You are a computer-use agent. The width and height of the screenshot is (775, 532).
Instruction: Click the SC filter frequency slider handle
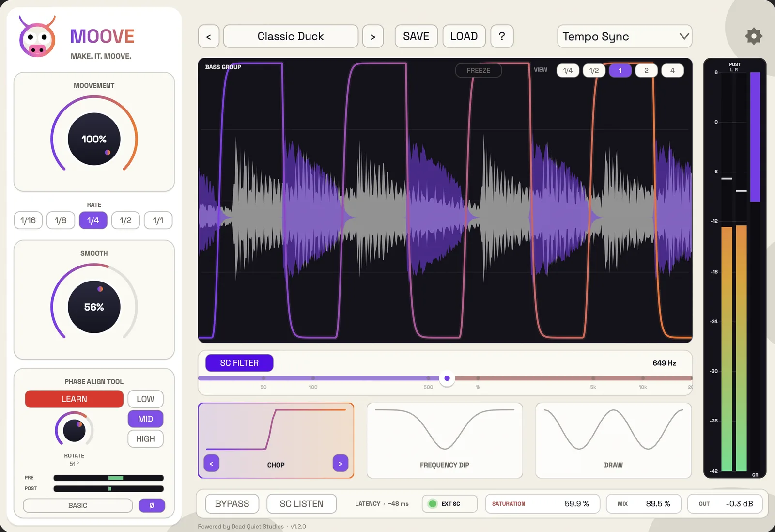[447, 378]
